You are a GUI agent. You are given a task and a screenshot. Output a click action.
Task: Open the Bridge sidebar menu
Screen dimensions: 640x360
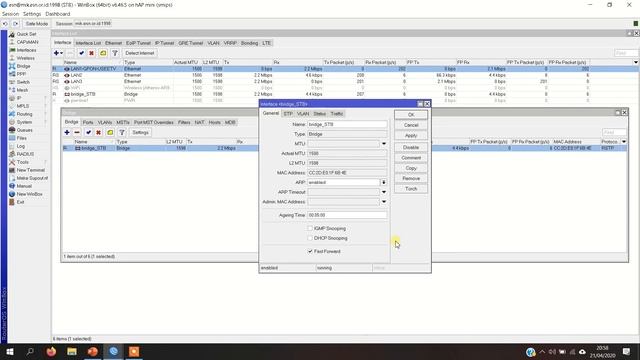(23, 66)
